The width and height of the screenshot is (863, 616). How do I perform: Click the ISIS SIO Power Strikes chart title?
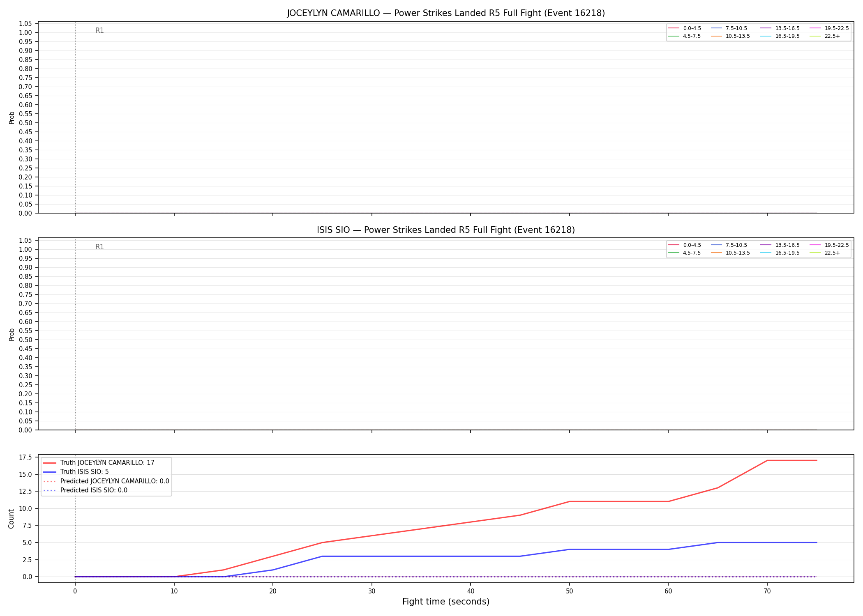tap(446, 230)
